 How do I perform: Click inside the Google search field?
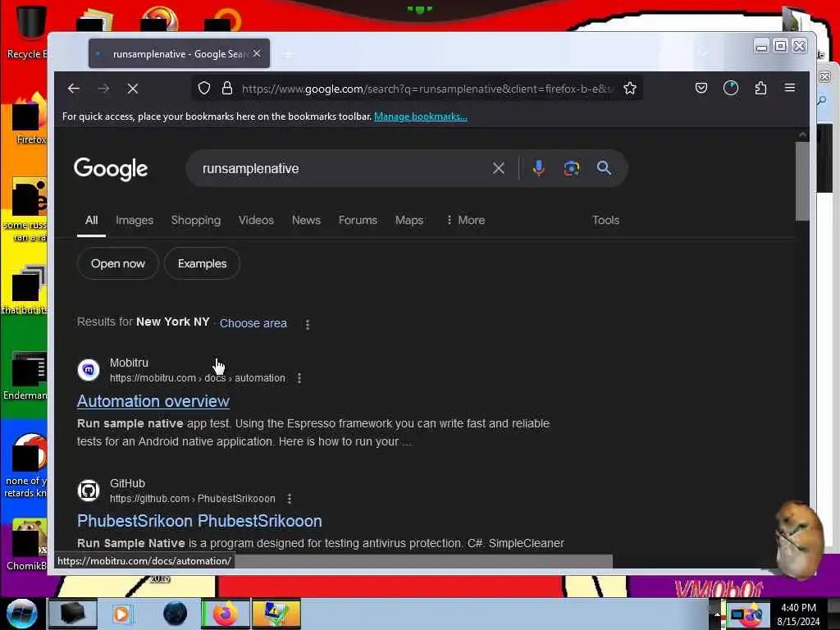[x=343, y=168]
